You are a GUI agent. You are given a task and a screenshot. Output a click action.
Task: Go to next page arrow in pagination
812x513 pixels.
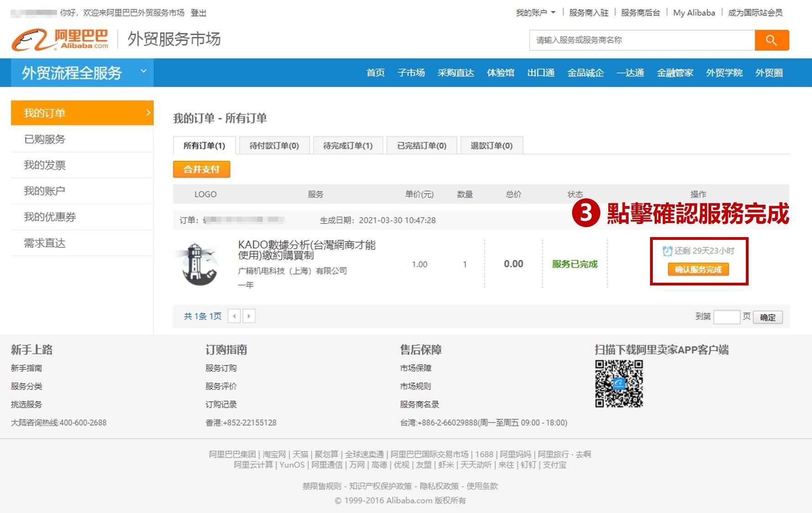pyautogui.click(x=249, y=316)
